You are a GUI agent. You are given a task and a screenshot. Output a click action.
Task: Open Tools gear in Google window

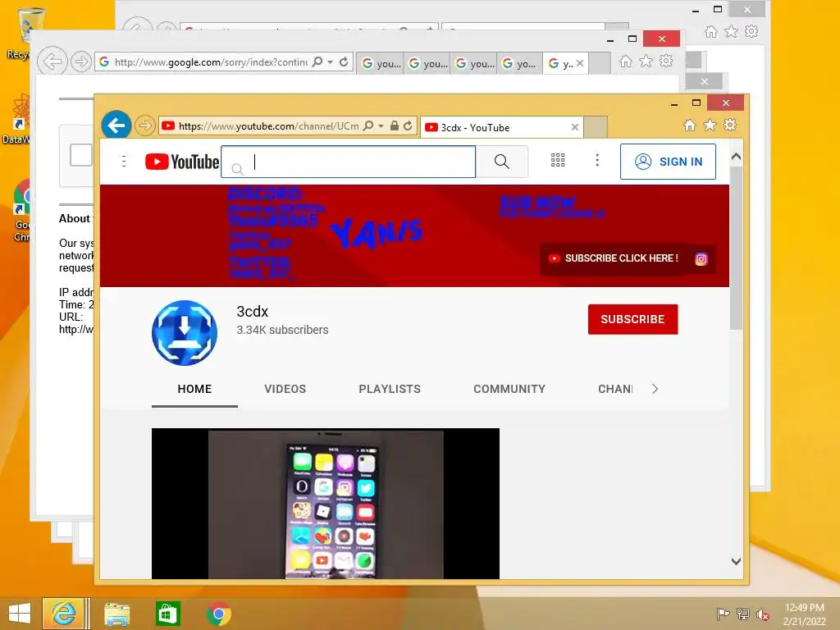666,61
